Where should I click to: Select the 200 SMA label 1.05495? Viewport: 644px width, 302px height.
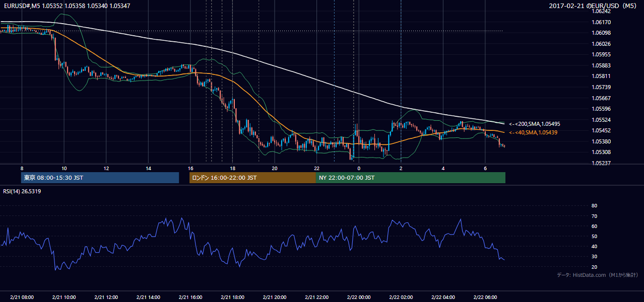pyautogui.click(x=535, y=124)
